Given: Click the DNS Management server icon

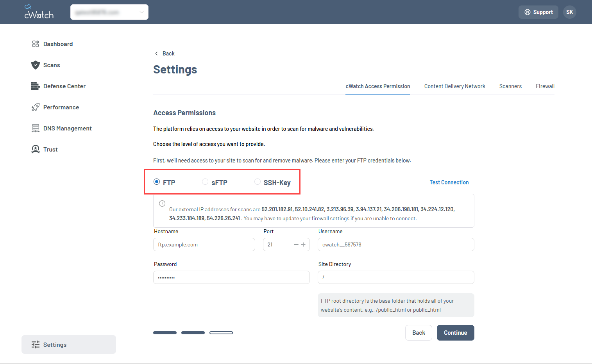Looking at the screenshot, I should 36,128.
